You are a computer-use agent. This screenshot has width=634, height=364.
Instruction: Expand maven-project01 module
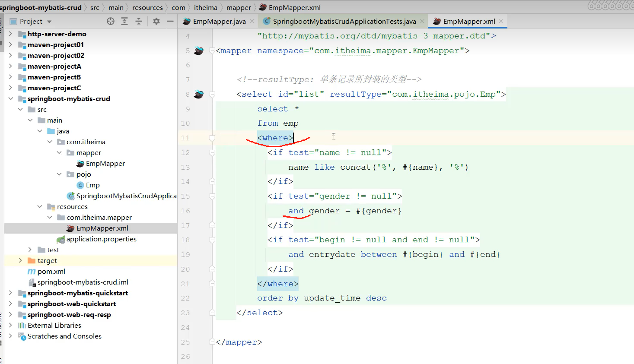10,44
